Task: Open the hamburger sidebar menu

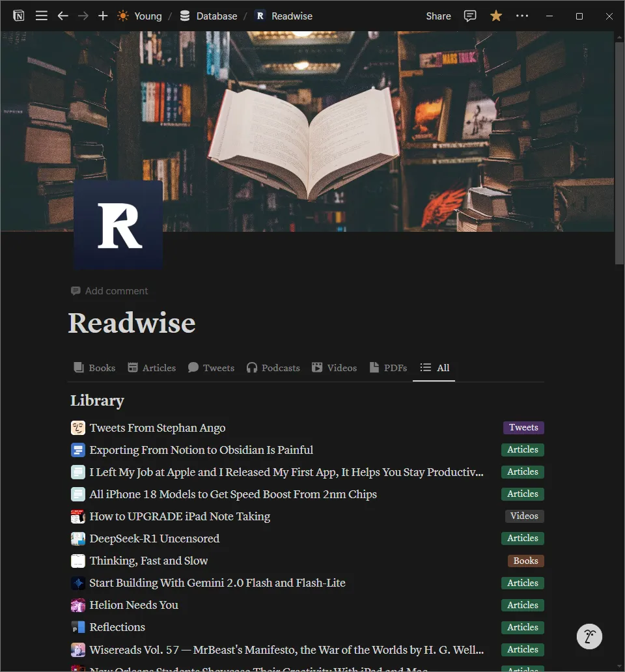Action: pos(42,16)
